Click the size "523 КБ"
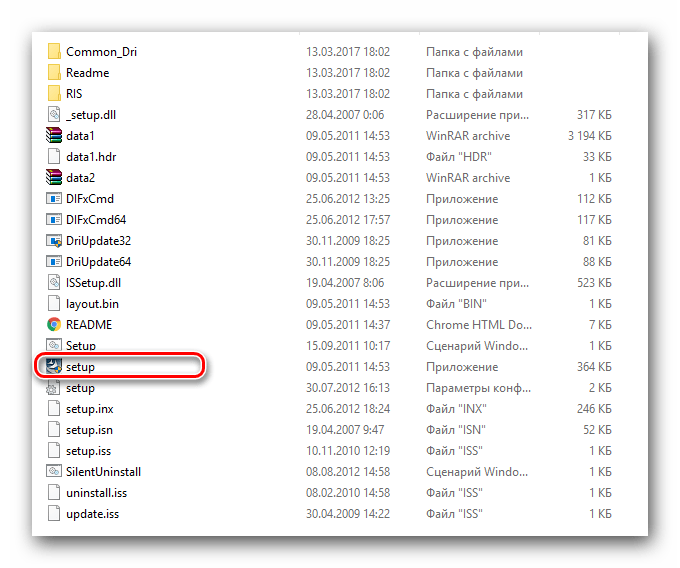The width and height of the screenshot is (680, 568). point(594,283)
